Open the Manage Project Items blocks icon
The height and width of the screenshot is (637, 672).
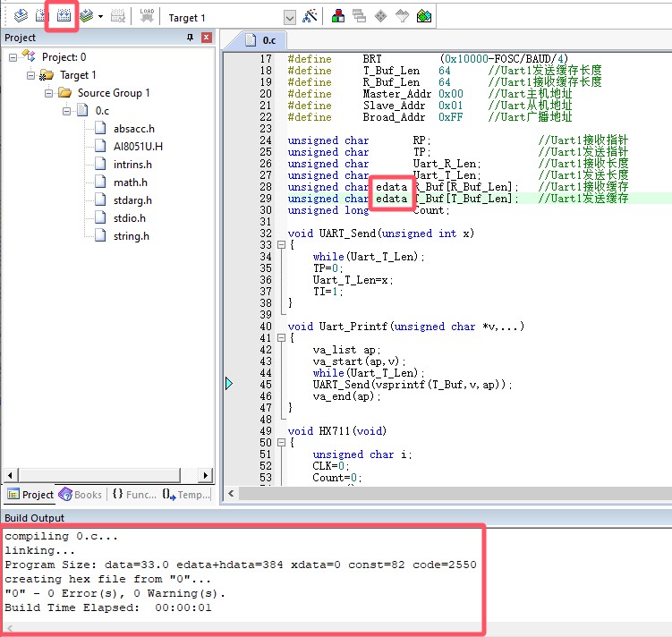[x=338, y=16]
